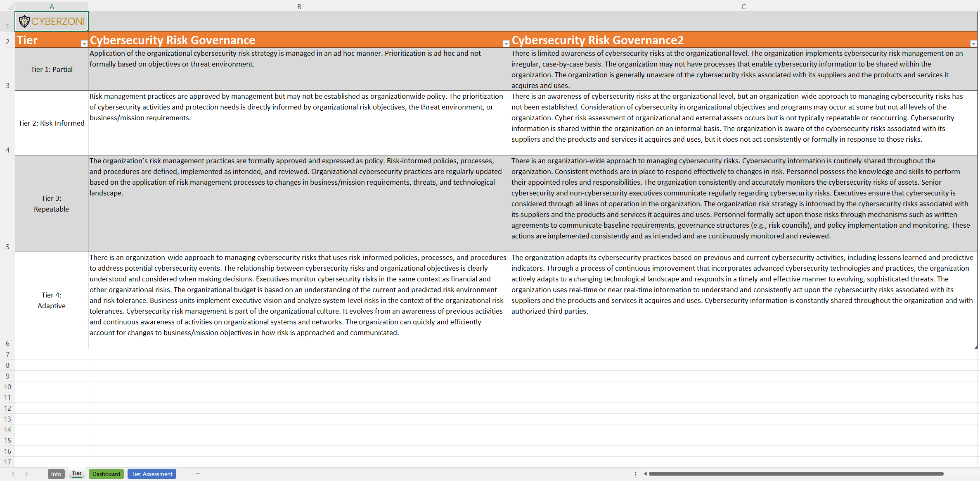Select column C header
This screenshot has height=481, width=980.
[x=743, y=7]
